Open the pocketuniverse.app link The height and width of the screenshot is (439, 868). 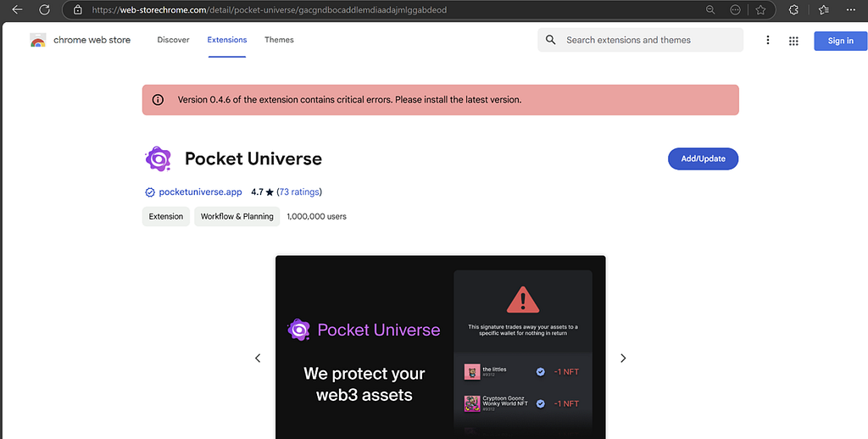coord(200,192)
